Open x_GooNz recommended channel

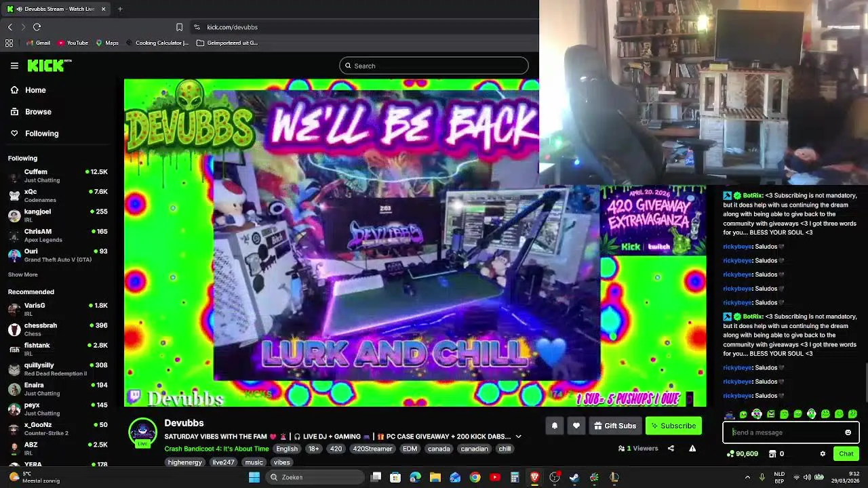pos(58,428)
